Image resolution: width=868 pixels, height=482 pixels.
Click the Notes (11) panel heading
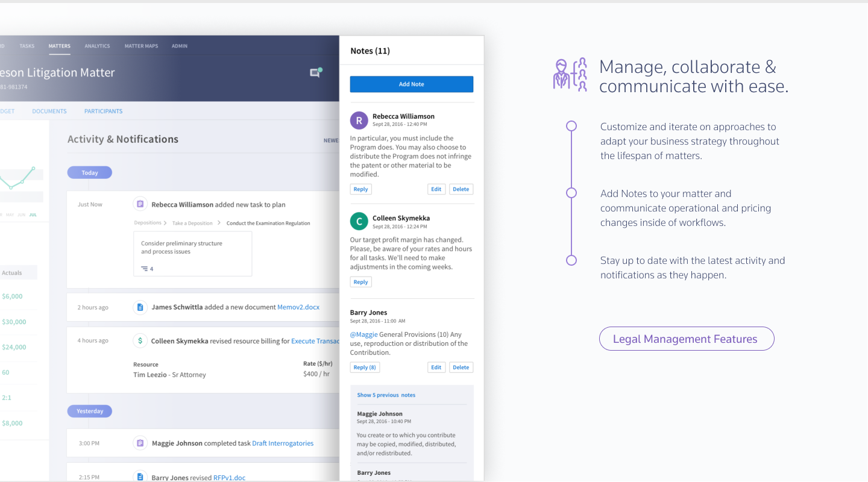pos(370,51)
